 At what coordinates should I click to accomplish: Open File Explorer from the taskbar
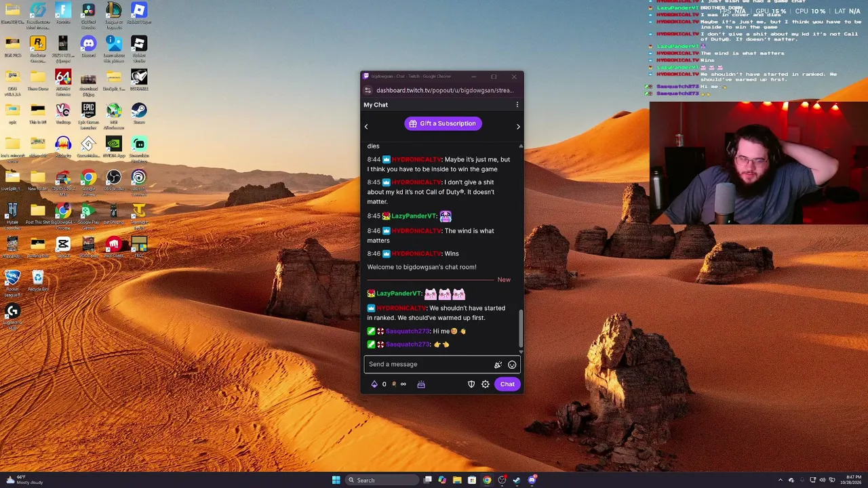457,480
